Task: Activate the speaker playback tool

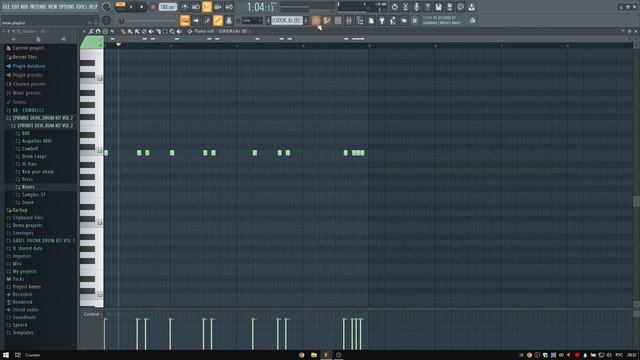Action: pyautogui.click(x=179, y=31)
